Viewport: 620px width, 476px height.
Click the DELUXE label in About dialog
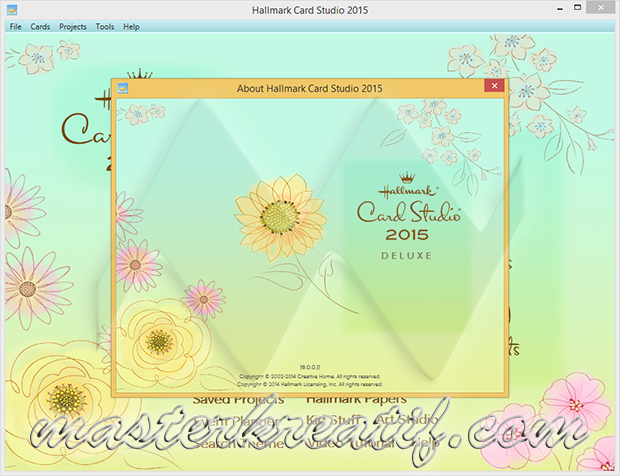pyautogui.click(x=406, y=256)
